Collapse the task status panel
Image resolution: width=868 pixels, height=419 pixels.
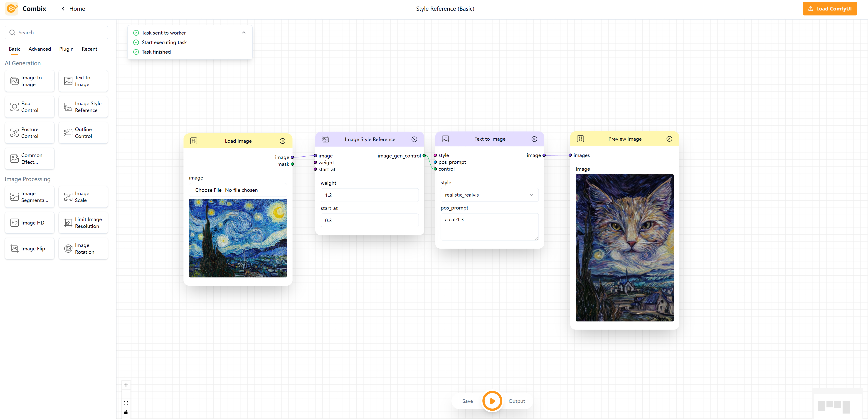(x=244, y=32)
